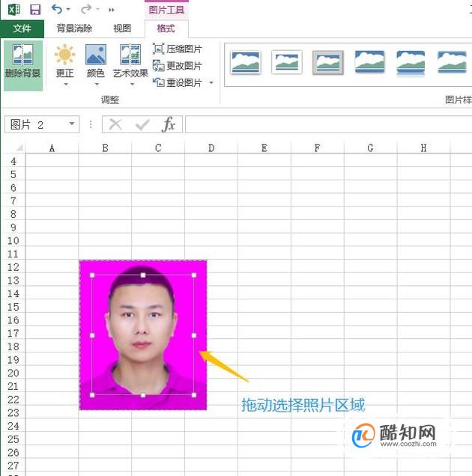Click the Name Box showing 图片 2
The height and width of the screenshot is (476, 472).
coord(42,124)
